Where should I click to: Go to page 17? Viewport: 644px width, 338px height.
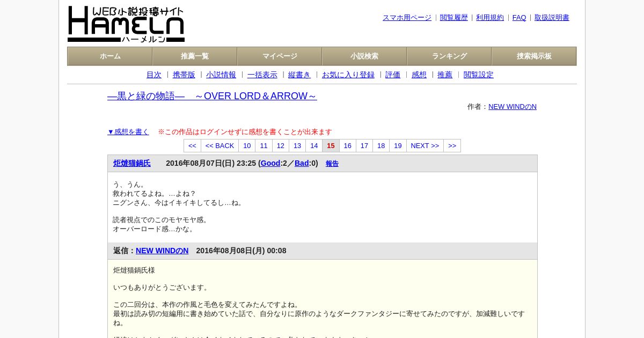point(364,146)
